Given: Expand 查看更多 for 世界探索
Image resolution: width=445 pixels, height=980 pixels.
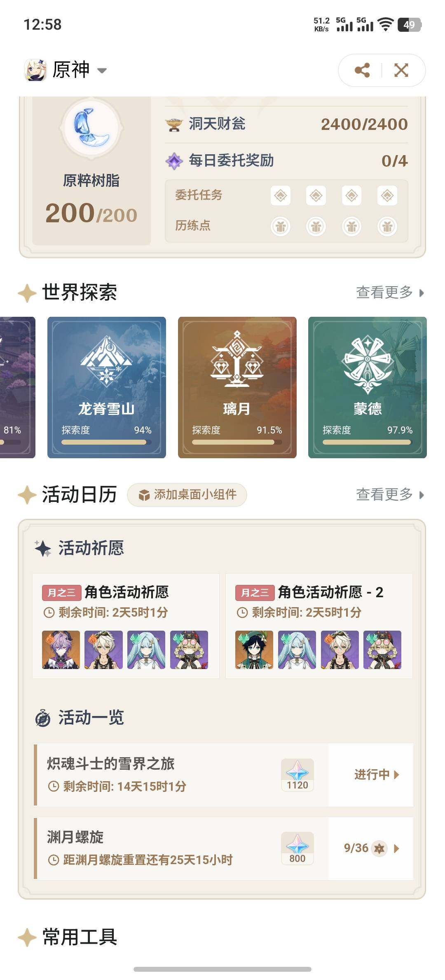Looking at the screenshot, I should (x=390, y=292).
